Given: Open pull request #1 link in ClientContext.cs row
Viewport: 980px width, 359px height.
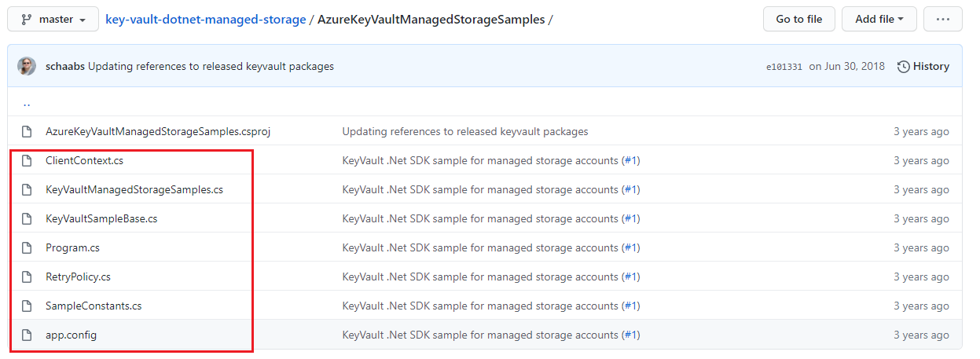Looking at the screenshot, I should coord(630,161).
